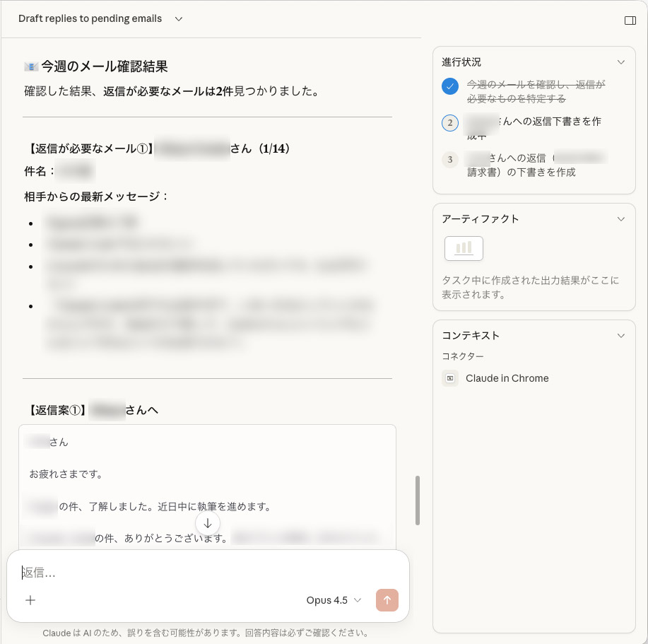This screenshot has width=648, height=644.
Task: Click the blue checkmark on completed step one
Action: click(450, 86)
